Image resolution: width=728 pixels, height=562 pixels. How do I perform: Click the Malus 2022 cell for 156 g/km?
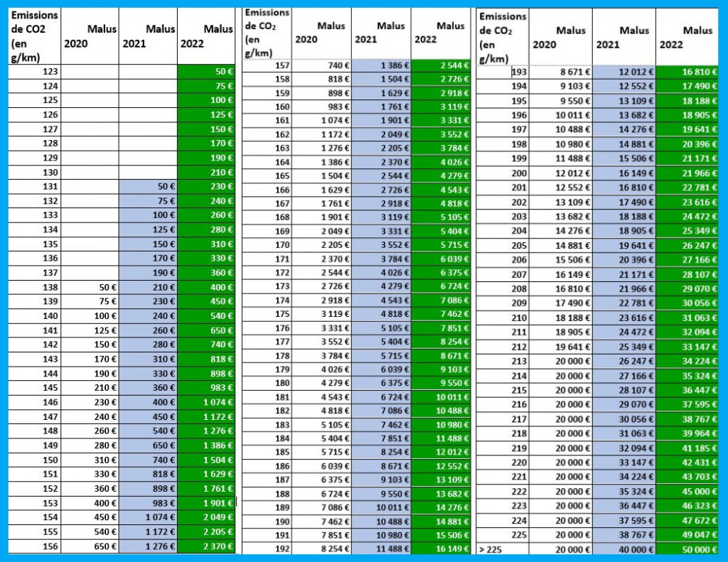tap(206, 546)
